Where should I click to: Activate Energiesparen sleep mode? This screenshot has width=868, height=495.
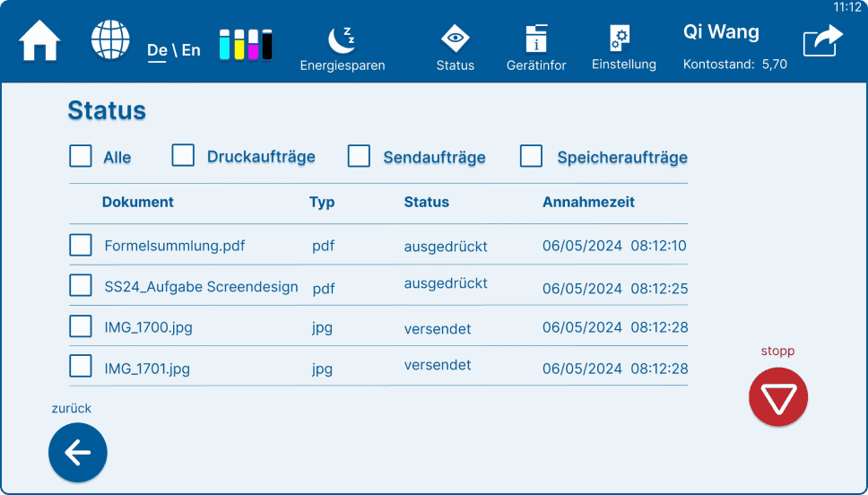tap(343, 48)
